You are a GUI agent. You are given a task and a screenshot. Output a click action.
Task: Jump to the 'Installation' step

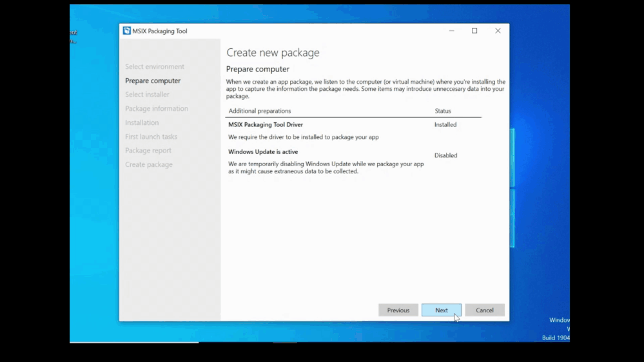pos(142,122)
